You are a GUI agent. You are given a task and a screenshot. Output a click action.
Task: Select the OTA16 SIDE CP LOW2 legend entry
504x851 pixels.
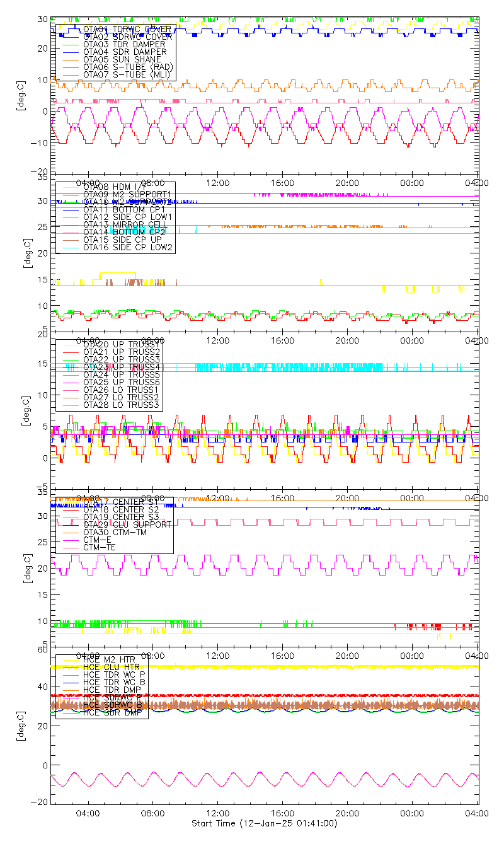(x=128, y=247)
